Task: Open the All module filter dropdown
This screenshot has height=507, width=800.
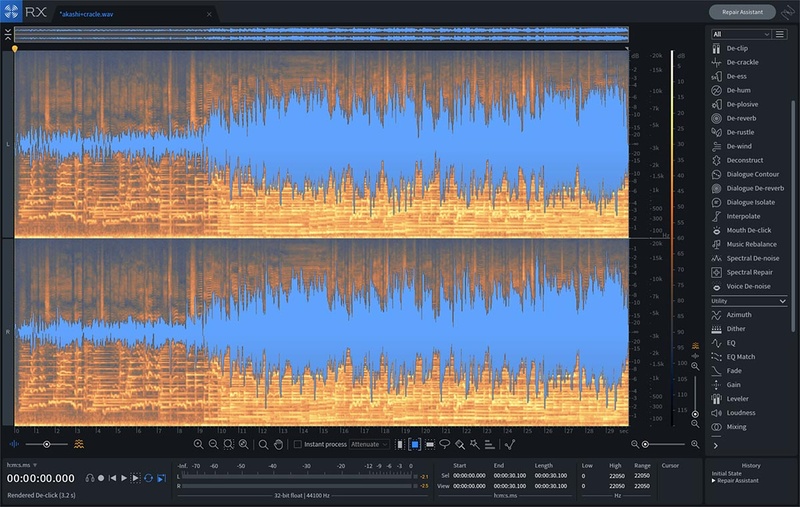Action: click(x=740, y=34)
